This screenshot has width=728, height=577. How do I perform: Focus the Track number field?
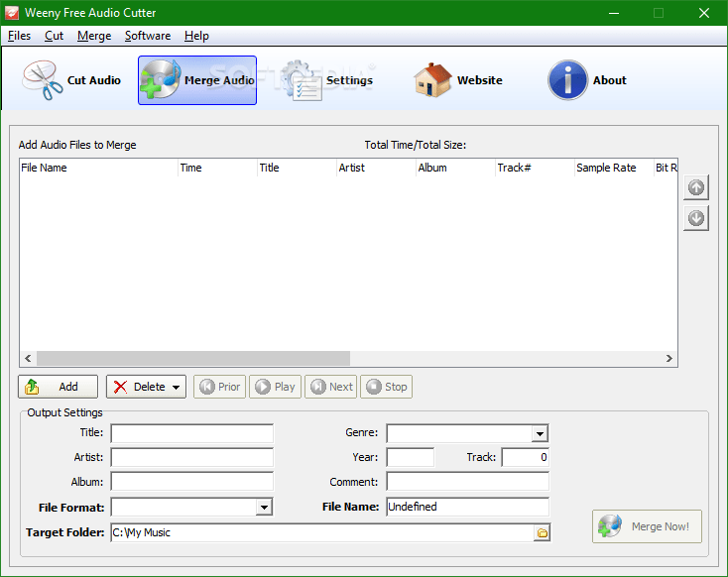tap(526, 457)
